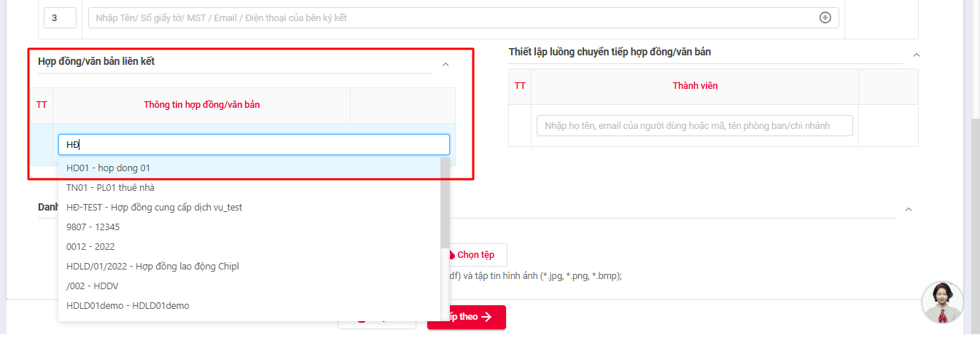Choose the 0012 - 2022 entry
This screenshot has width=980, height=338.
[x=249, y=246]
